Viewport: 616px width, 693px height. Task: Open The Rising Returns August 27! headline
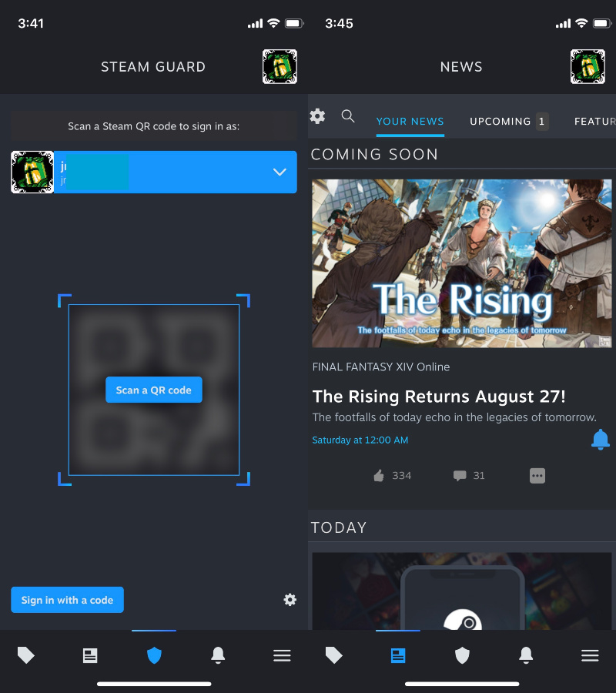pyautogui.click(x=439, y=397)
